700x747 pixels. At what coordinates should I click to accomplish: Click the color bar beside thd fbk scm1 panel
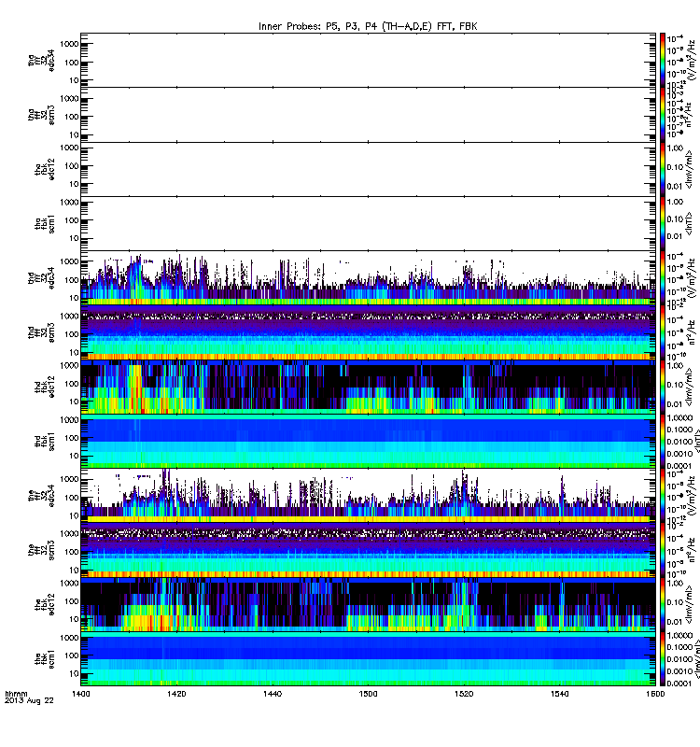[x=663, y=442]
